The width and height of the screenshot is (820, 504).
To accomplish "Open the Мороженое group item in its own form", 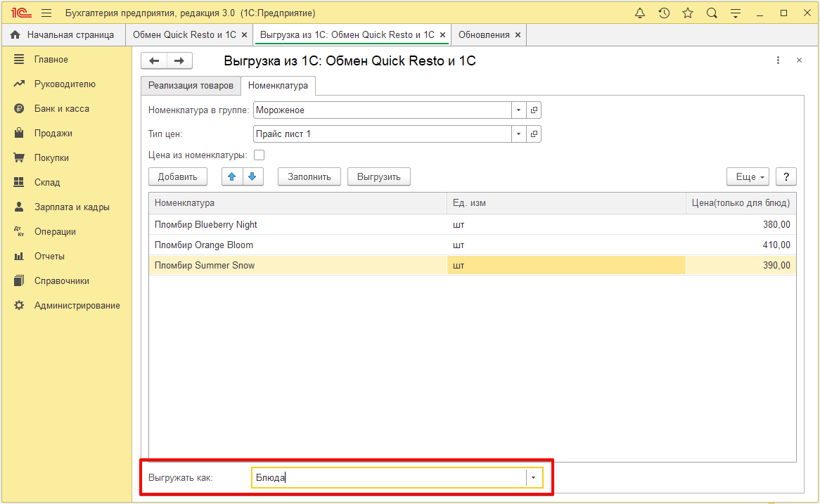I will click(x=534, y=110).
